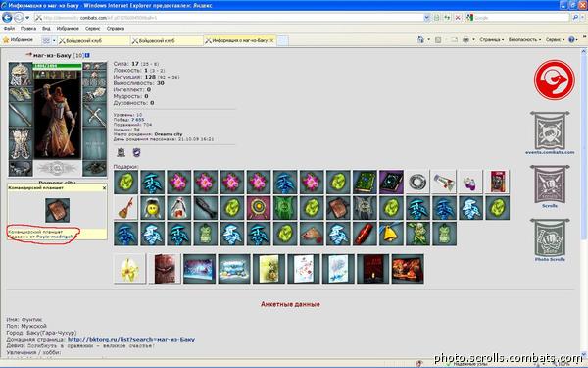Open the address bar history dropdown arrow

pyautogui.click(x=426, y=18)
